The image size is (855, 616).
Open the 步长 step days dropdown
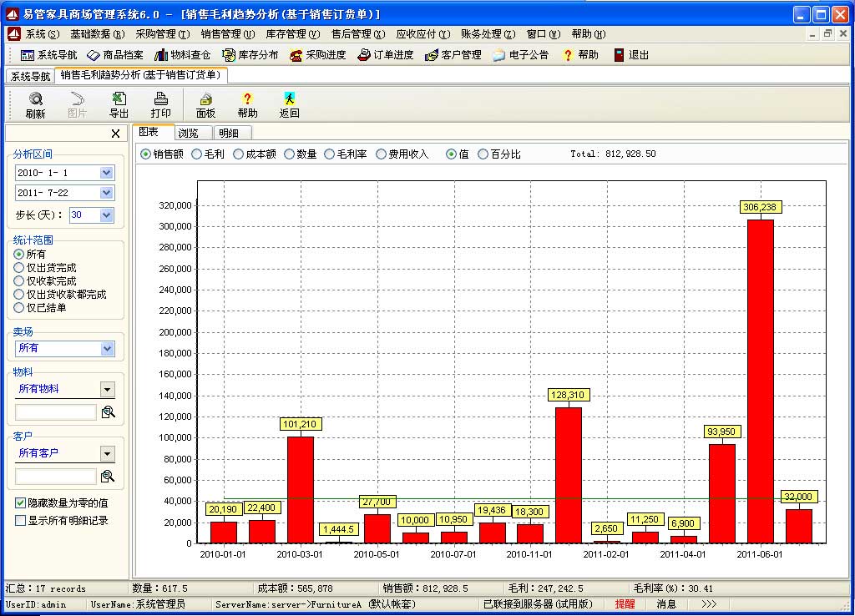pos(106,215)
